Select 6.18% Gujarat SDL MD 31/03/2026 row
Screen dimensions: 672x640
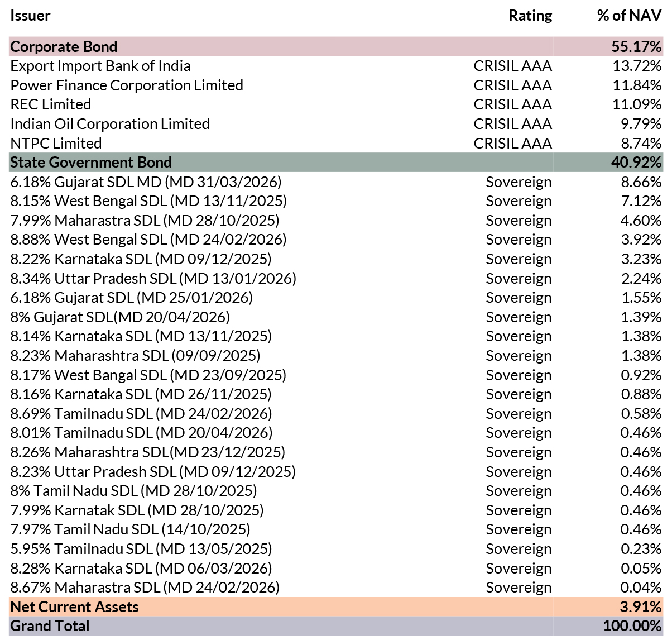(x=336, y=182)
